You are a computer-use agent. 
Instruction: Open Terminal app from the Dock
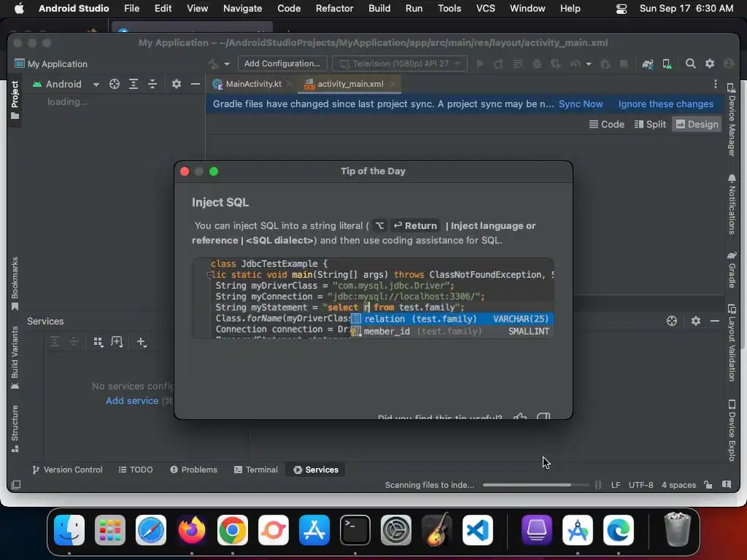tap(355, 530)
